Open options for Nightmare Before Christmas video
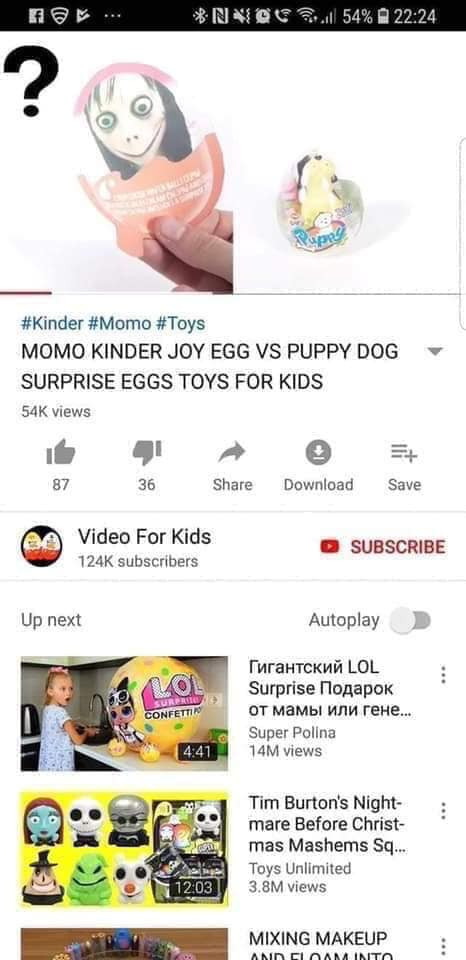 point(443,811)
